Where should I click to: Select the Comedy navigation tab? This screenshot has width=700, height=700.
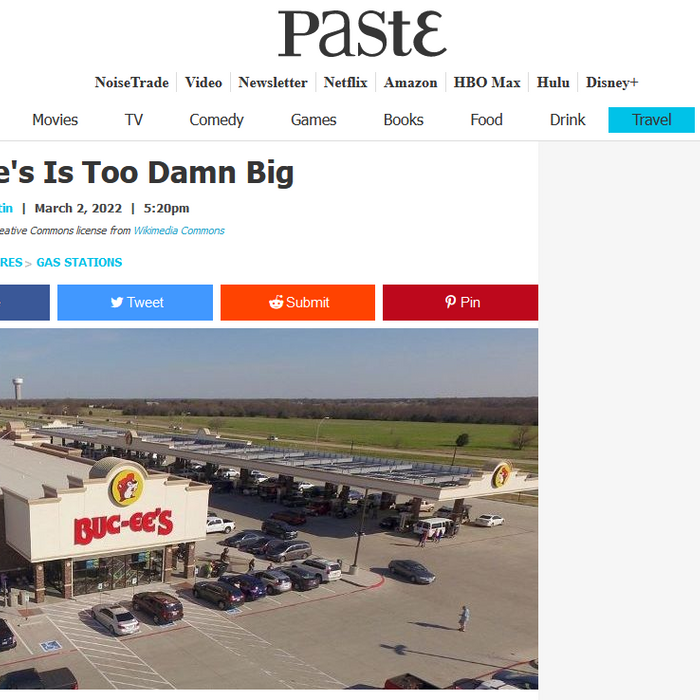click(217, 120)
